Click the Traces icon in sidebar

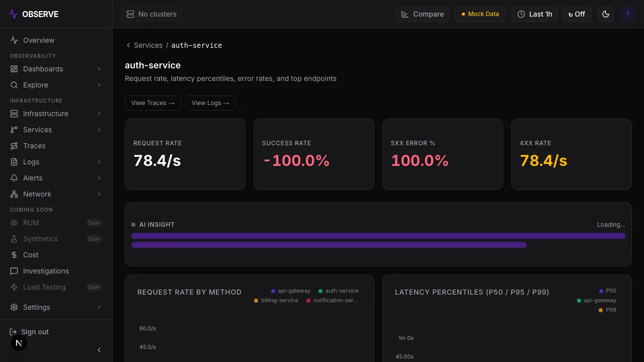(x=14, y=146)
